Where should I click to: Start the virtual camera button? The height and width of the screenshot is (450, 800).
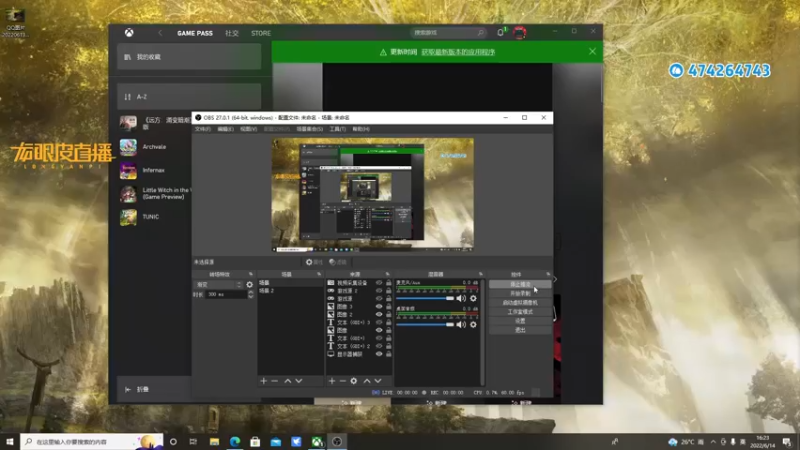(520, 303)
